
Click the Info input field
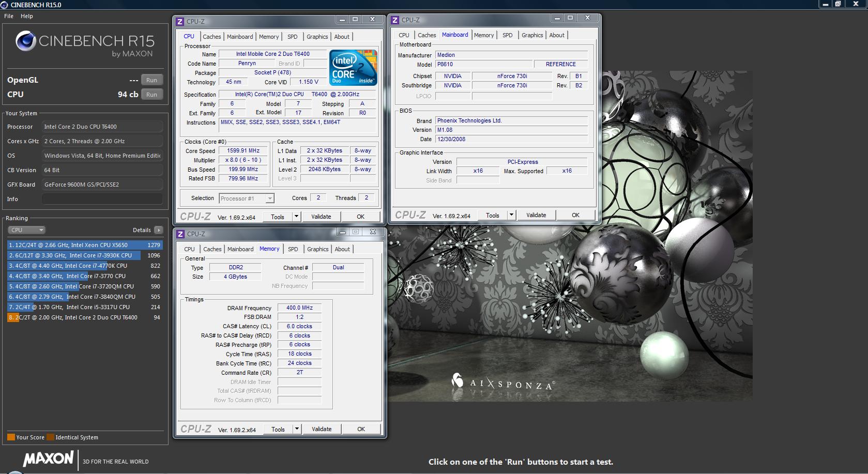102,199
